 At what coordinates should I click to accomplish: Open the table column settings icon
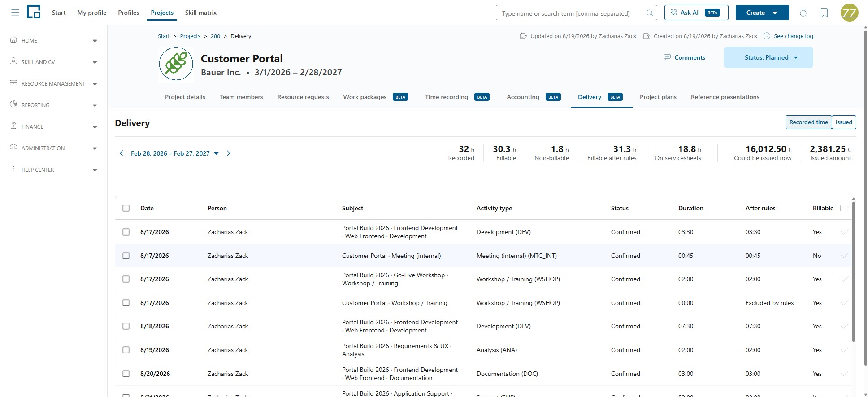pos(845,208)
